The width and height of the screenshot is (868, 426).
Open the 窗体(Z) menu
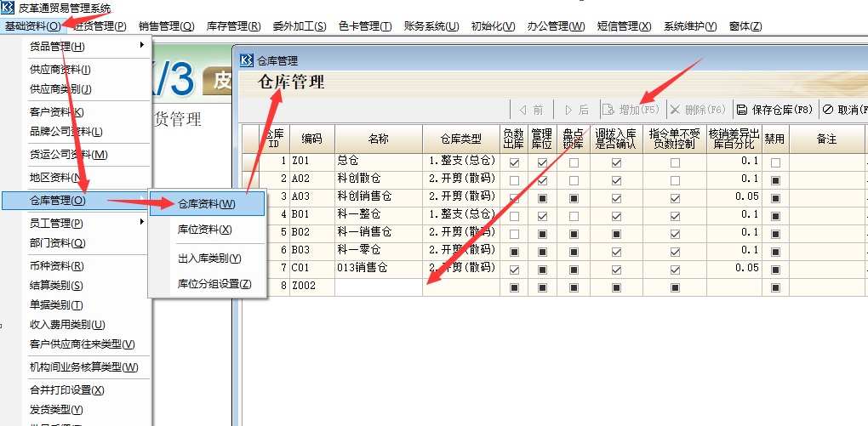click(x=745, y=26)
